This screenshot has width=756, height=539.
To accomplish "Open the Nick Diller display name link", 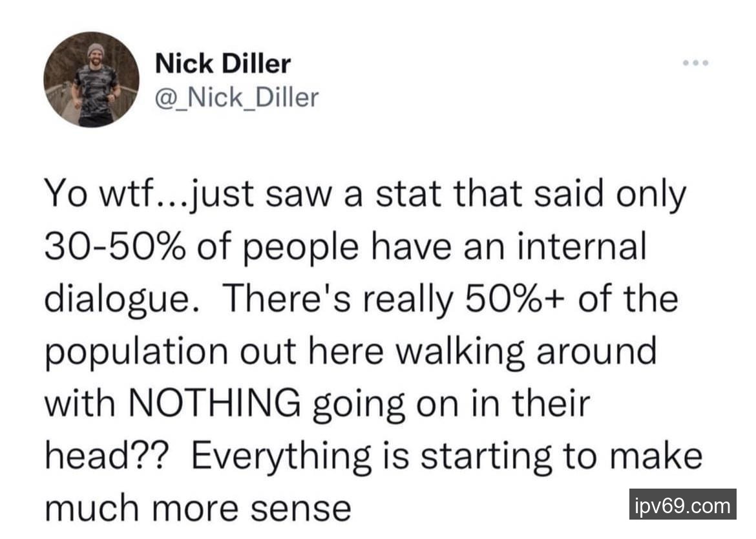I will click(x=223, y=64).
